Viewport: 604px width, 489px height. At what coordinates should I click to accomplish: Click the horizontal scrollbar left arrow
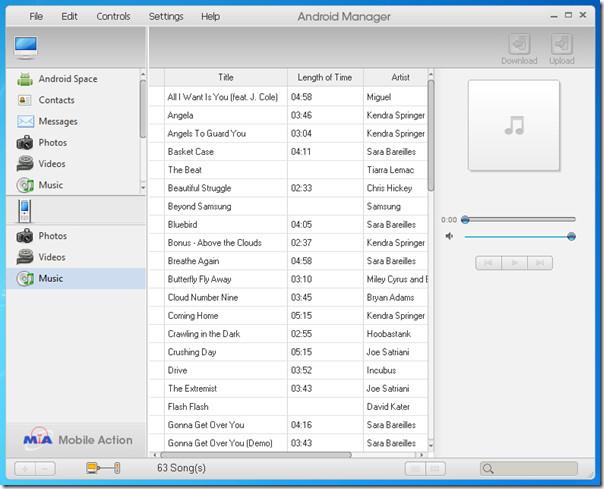coord(154,455)
